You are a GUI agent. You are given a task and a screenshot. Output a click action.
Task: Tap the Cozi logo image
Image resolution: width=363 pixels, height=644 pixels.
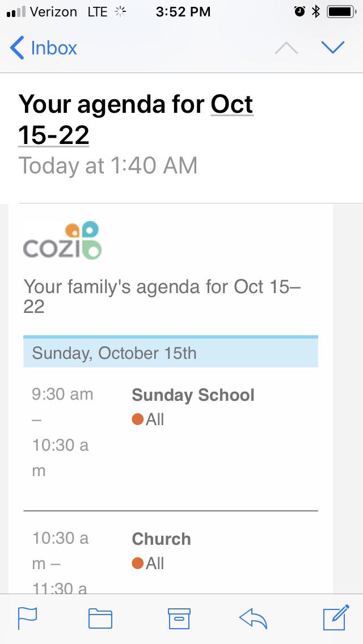(62, 241)
